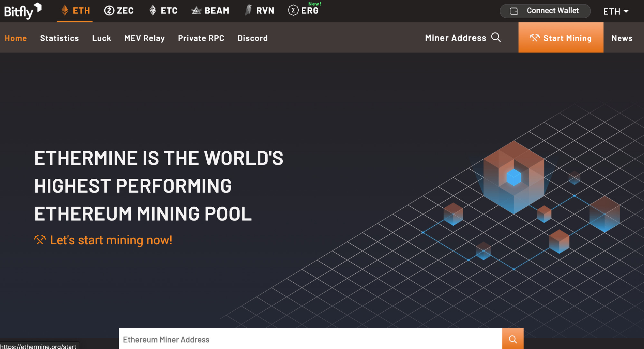Open the ETH currency dropdown
644x349 pixels.
(616, 12)
